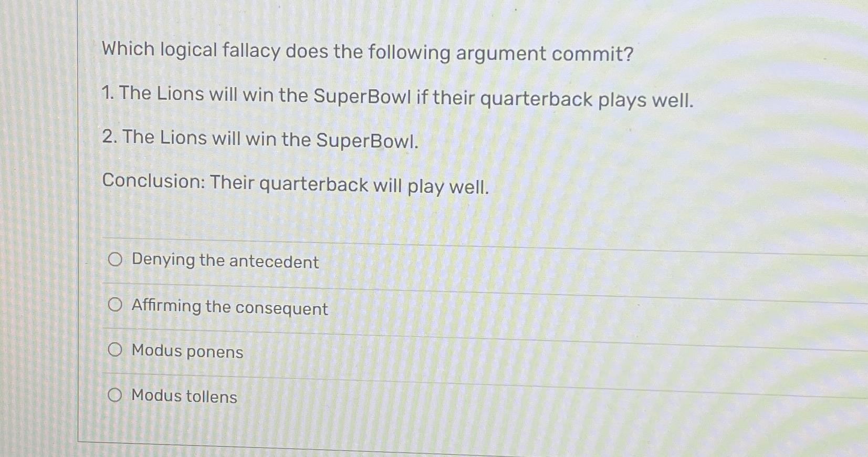The image size is (868, 457).
Task: Click the Conclusion sentence
Action: pyautogui.click(x=295, y=184)
